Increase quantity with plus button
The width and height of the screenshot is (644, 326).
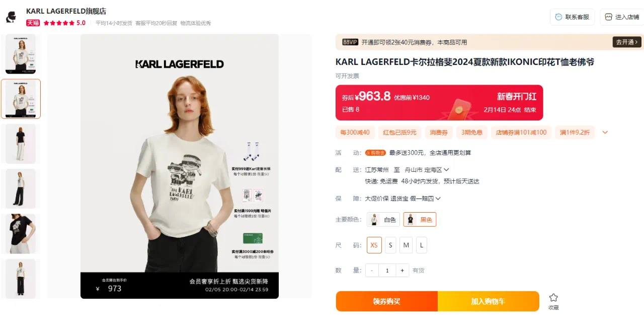[x=402, y=271]
